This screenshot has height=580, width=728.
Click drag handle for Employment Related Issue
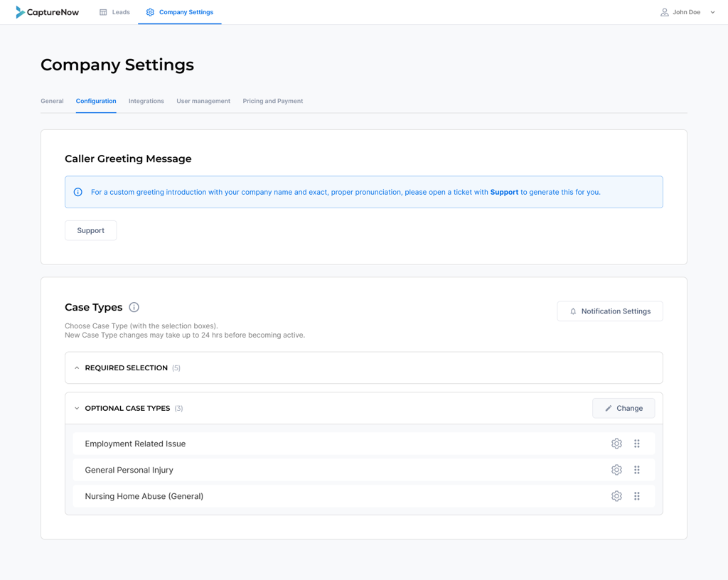coord(637,444)
